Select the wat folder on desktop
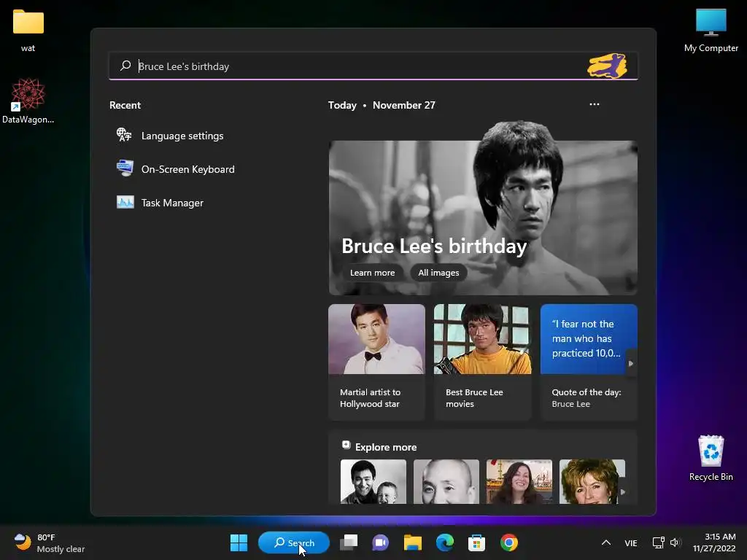Screen dimensions: 747x560 pos(28,29)
